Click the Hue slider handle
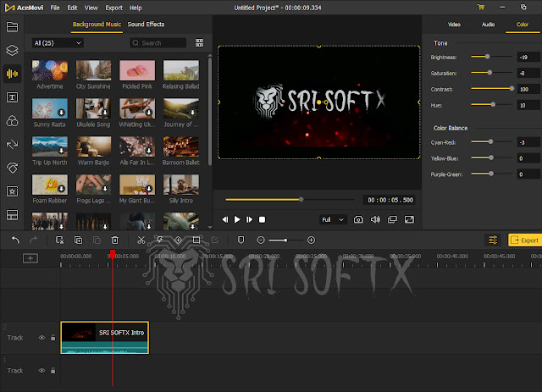 pyautogui.click(x=493, y=104)
